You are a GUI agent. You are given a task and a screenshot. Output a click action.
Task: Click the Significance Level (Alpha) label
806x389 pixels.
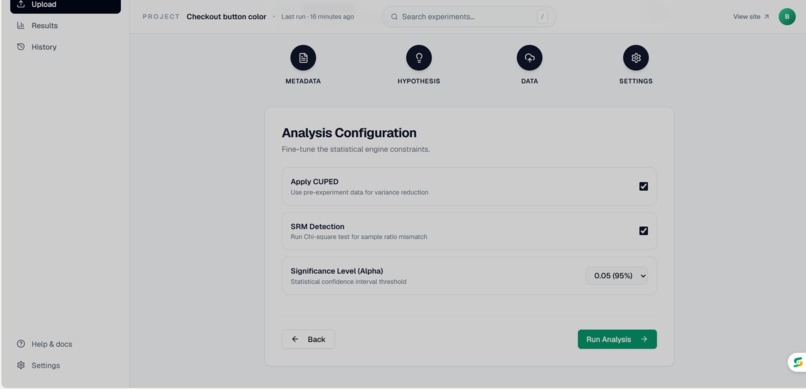point(337,271)
